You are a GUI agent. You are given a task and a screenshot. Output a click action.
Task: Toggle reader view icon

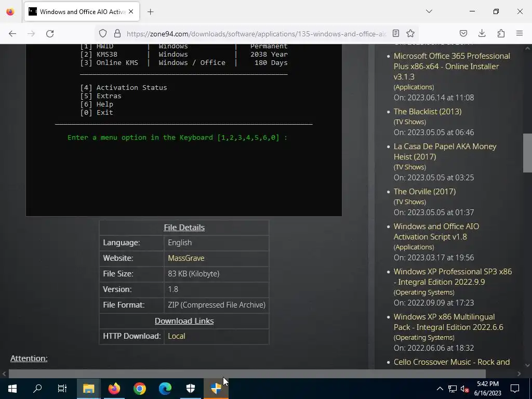[x=395, y=33]
